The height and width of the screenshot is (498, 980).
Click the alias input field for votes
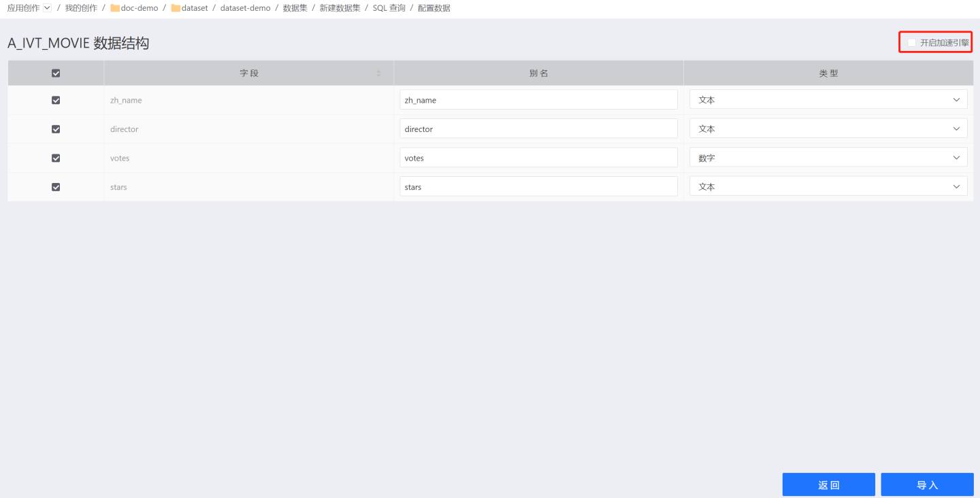[x=538, y=158]
